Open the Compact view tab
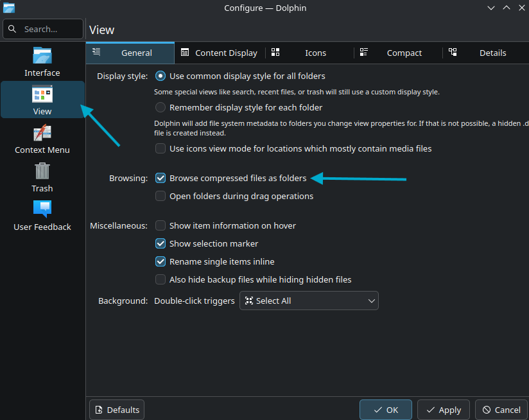The width and height of the screenshot is (529, 420). pyautogui.click(x=398, y=53)
